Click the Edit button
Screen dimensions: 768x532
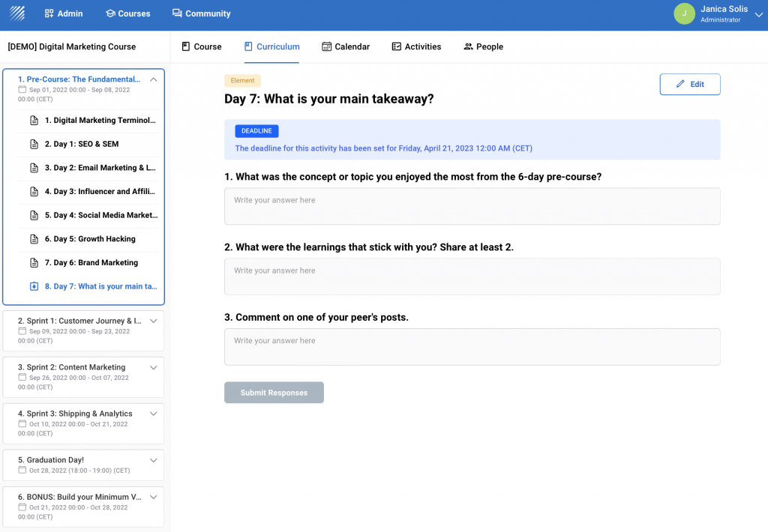689,85
